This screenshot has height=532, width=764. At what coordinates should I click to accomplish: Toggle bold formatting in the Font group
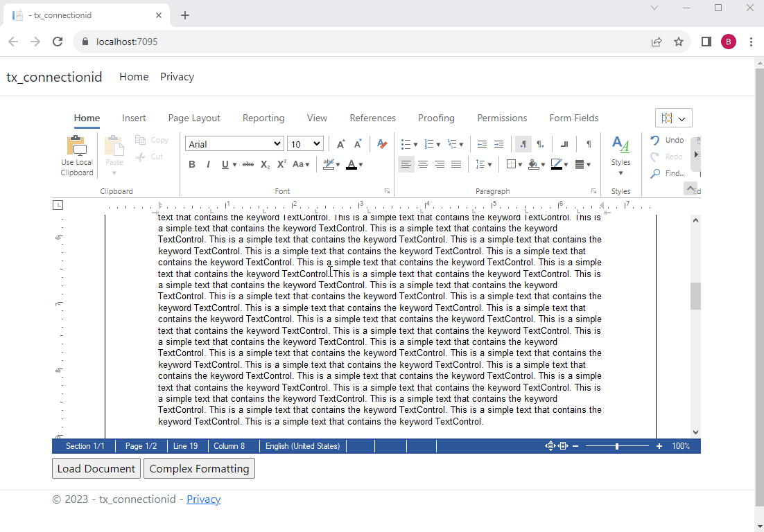pos(192,164)
